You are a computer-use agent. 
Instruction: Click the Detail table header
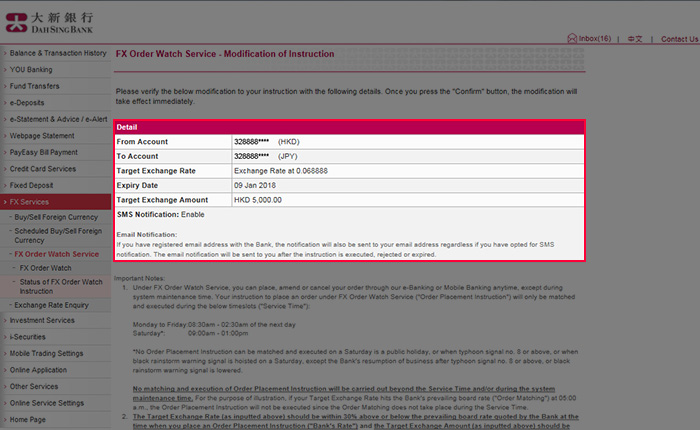point(349,127)
